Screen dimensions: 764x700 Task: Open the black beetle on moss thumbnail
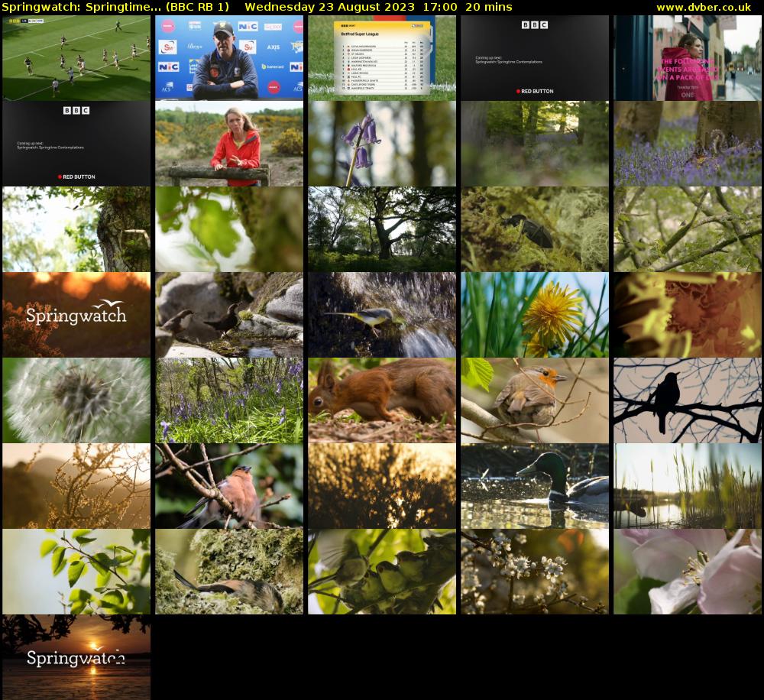(535, 229)
